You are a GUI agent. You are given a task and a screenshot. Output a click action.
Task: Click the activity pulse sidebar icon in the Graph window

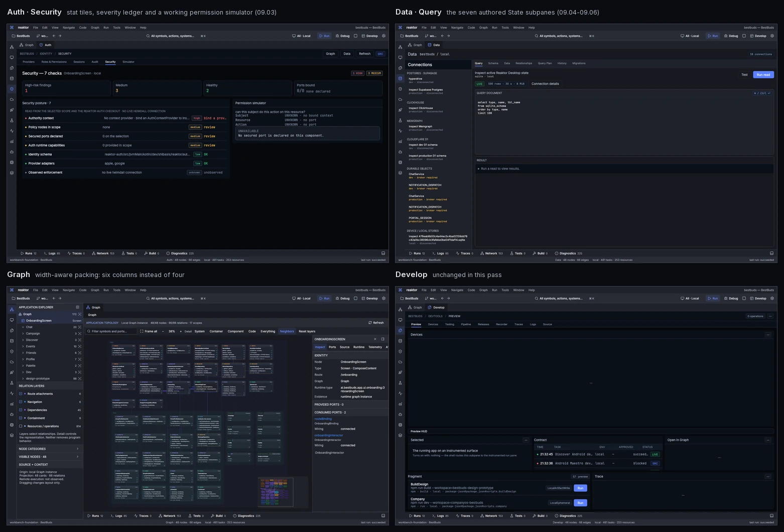tap(12, 393)
